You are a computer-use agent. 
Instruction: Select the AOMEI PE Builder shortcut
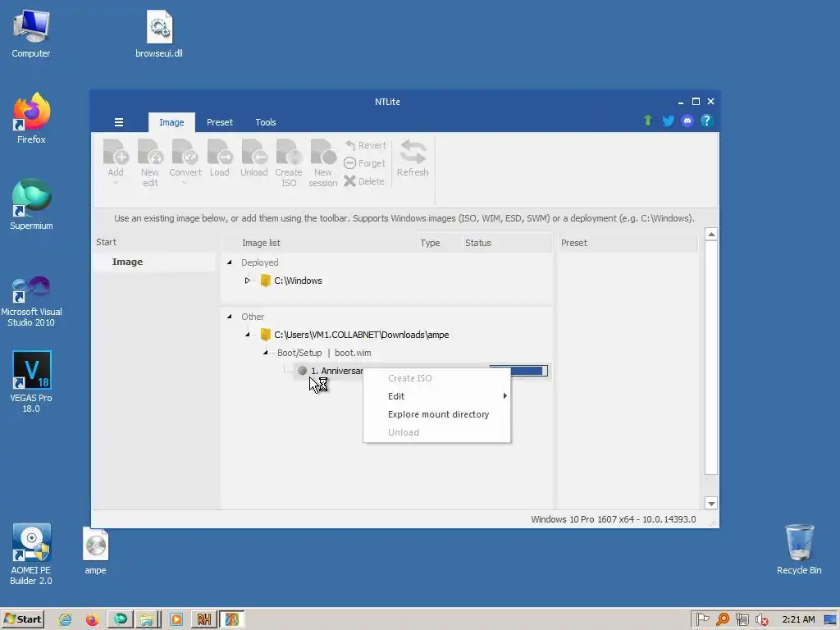(x=31, y=554)
